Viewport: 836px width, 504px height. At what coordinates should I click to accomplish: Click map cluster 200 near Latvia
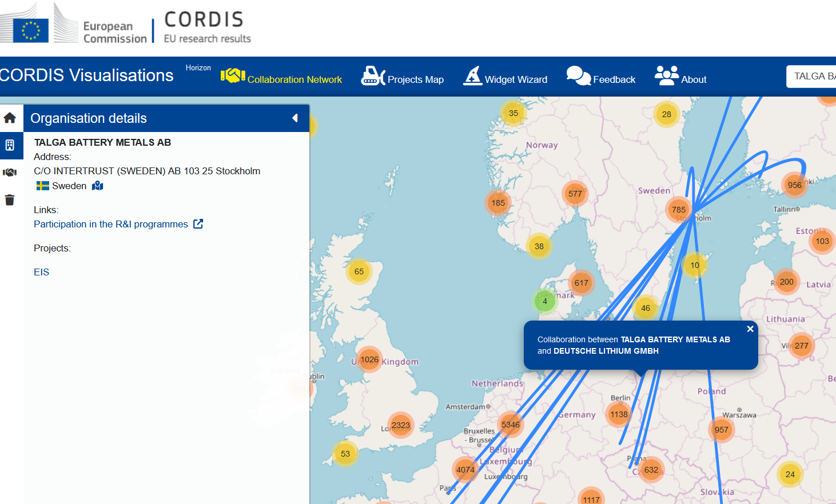pos(787,282)
